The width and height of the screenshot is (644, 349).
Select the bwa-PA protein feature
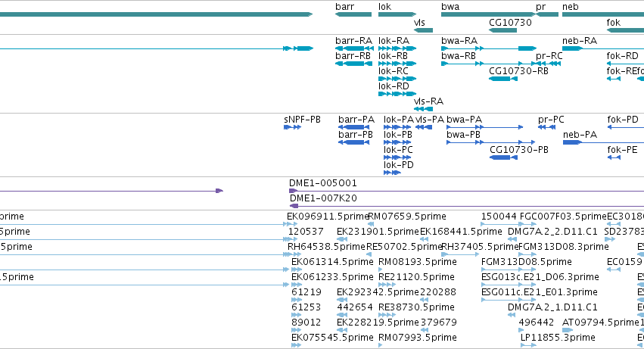484,127
